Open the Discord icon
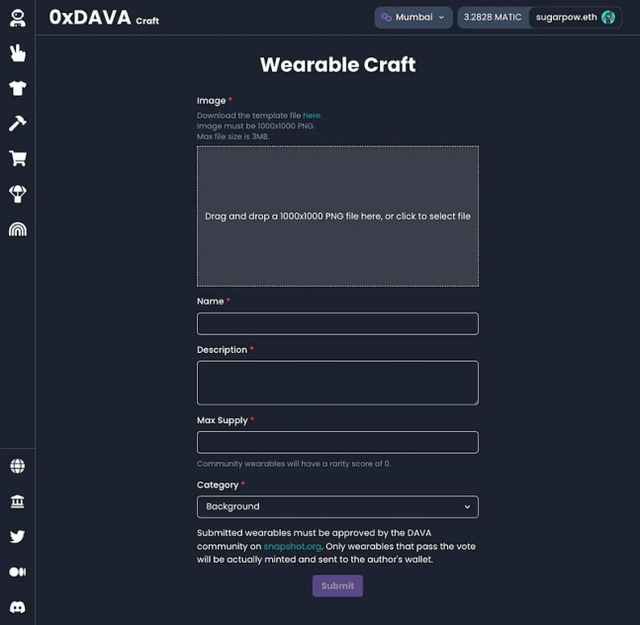 17,607
